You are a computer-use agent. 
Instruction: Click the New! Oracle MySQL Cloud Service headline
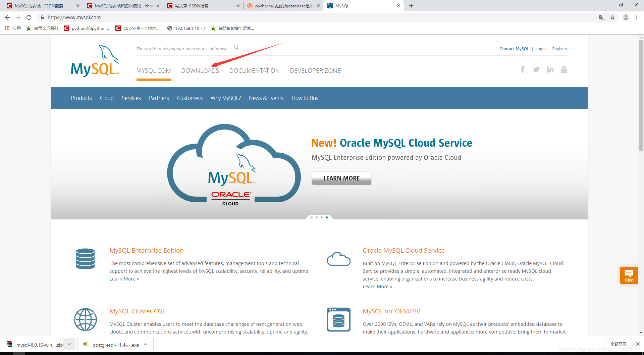392,143
